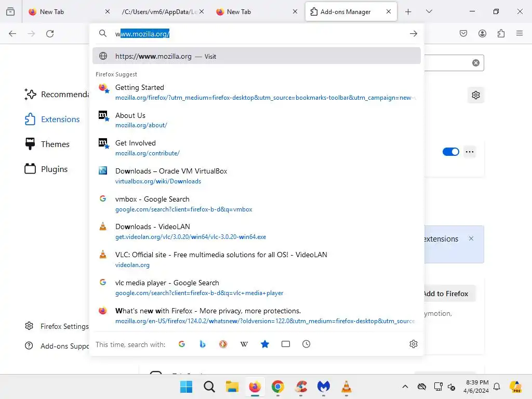The height and width of the screenshot is (399, 532).
Task: Open Malwarebytes from the taskbar
Action: [324, 387]
